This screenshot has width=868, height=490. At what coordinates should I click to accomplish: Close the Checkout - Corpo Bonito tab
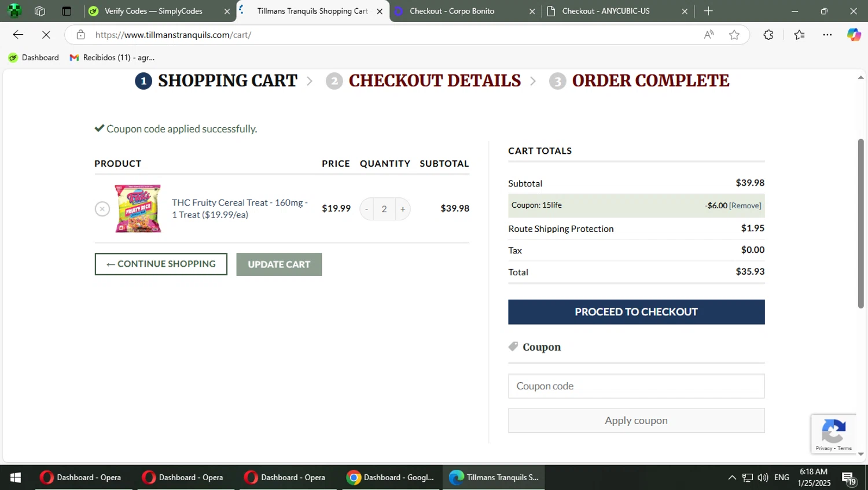pos(532,11)
